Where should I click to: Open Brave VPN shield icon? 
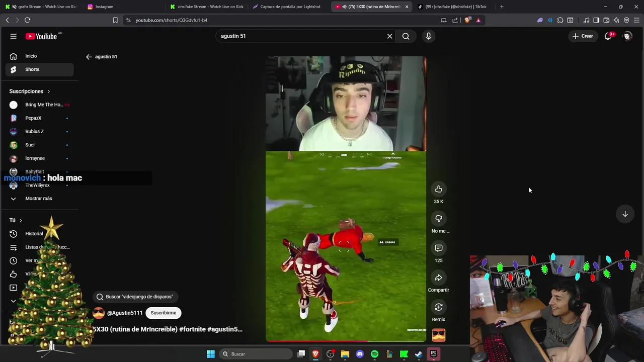point(626,20)
